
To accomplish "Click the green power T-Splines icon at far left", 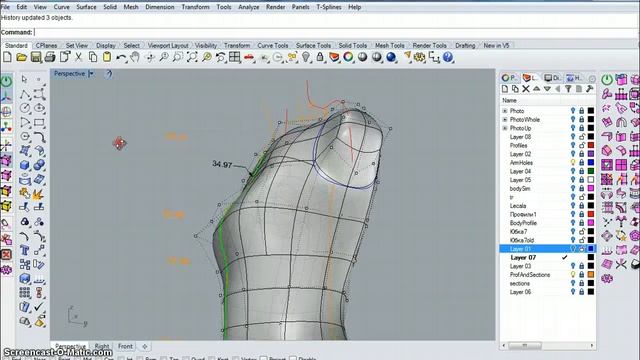I will click(7, 82).
